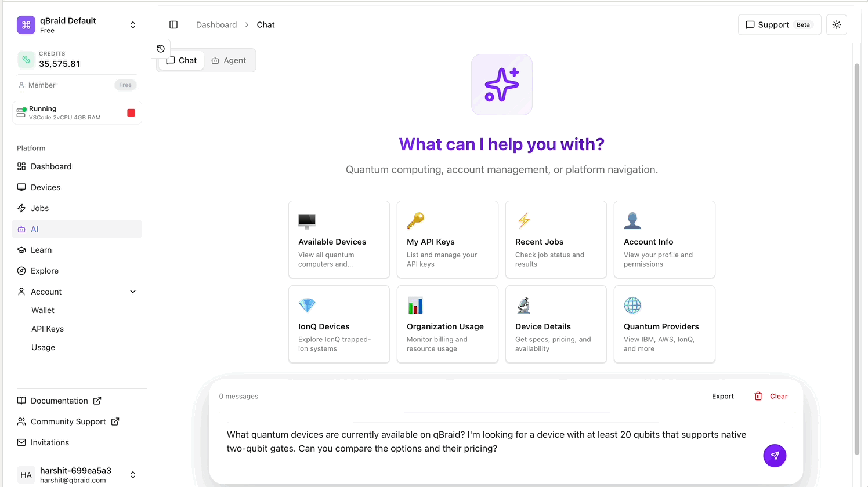
Task: Click the Free membership badge
Action: 125,85
